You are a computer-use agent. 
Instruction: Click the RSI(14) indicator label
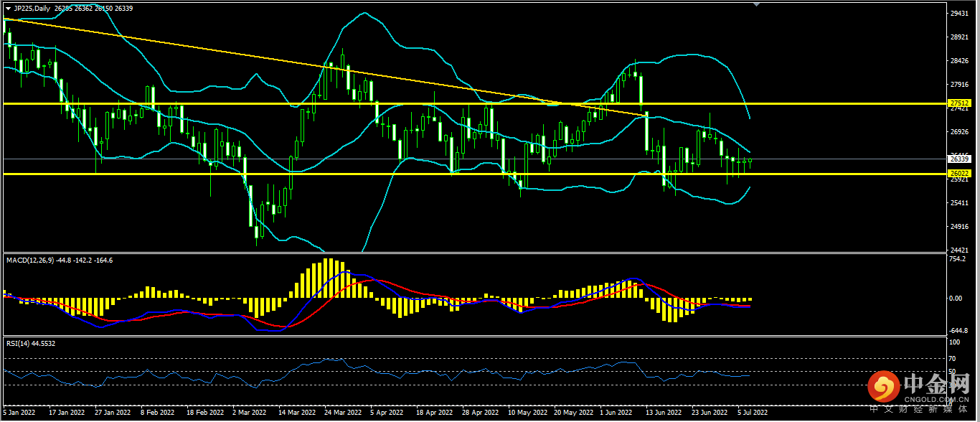point(19,344)
